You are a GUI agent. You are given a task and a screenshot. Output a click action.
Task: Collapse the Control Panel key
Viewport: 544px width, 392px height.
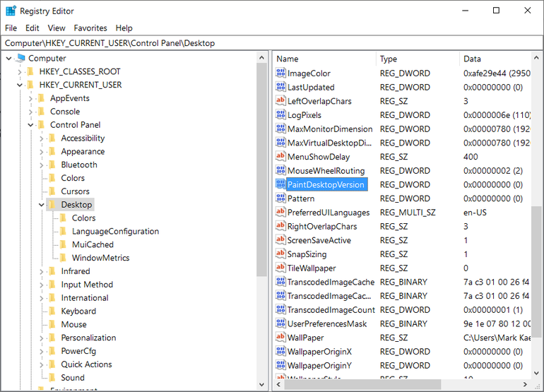(x=30, y=125)
